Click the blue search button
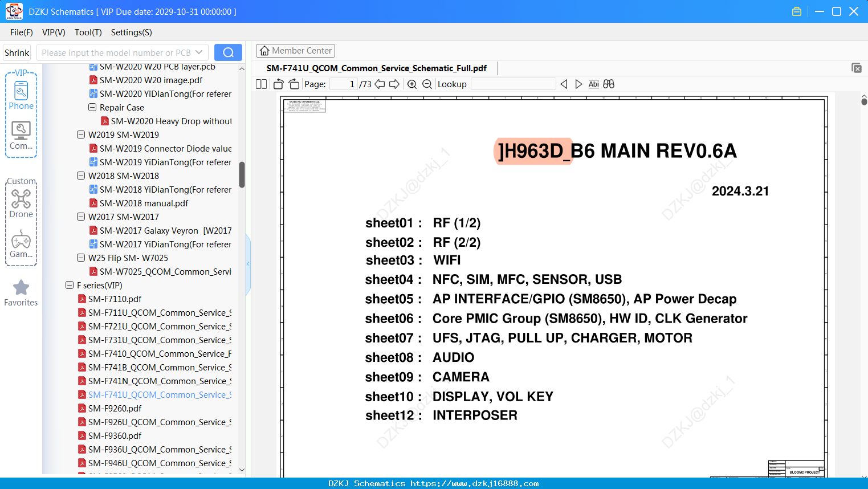This screenshot has height=489, width=868. tap(228, 52)
